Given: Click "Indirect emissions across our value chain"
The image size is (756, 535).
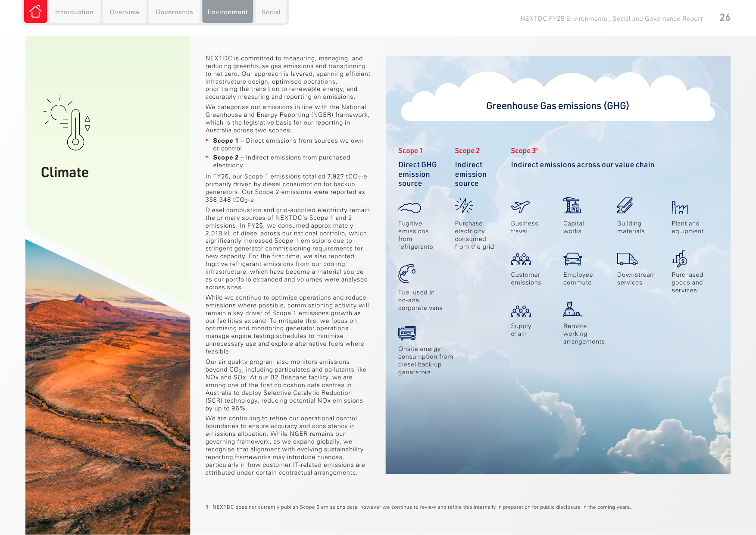Looking at the screenshot, I should click(x=582, y=165).
